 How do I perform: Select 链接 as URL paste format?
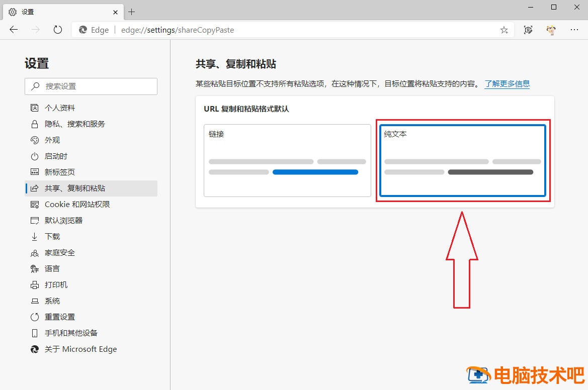point(287,160)
